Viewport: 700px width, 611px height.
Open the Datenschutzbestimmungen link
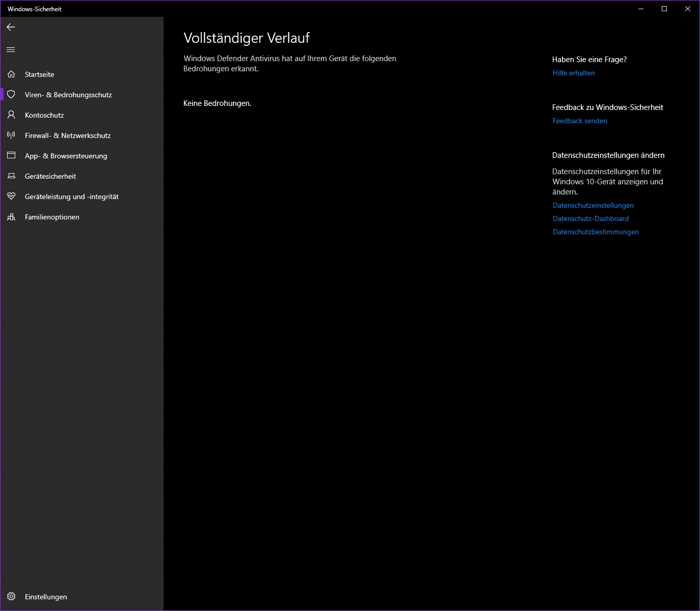(x=596, y=232)
